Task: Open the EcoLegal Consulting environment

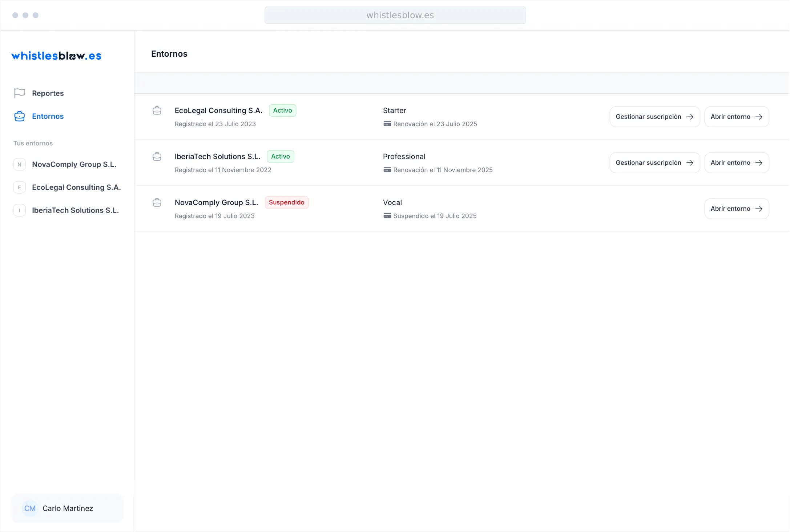Action: click(x=736, y=117)
